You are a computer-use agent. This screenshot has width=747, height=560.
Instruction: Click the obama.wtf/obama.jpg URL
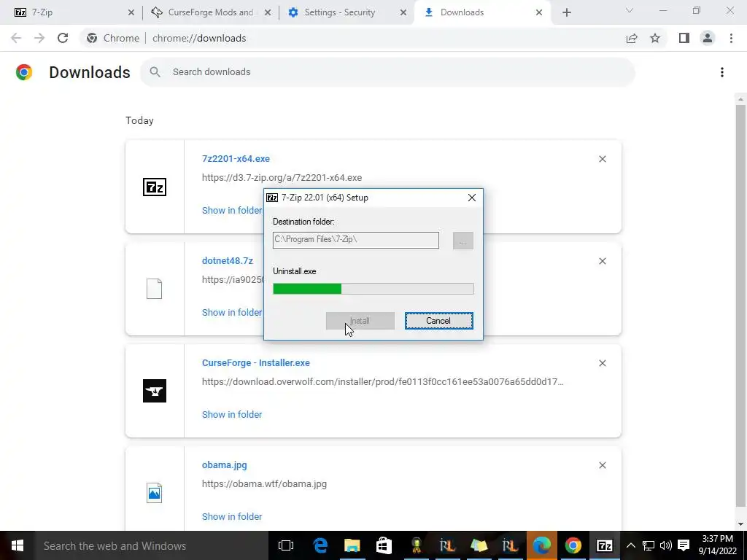pos(264,484)
